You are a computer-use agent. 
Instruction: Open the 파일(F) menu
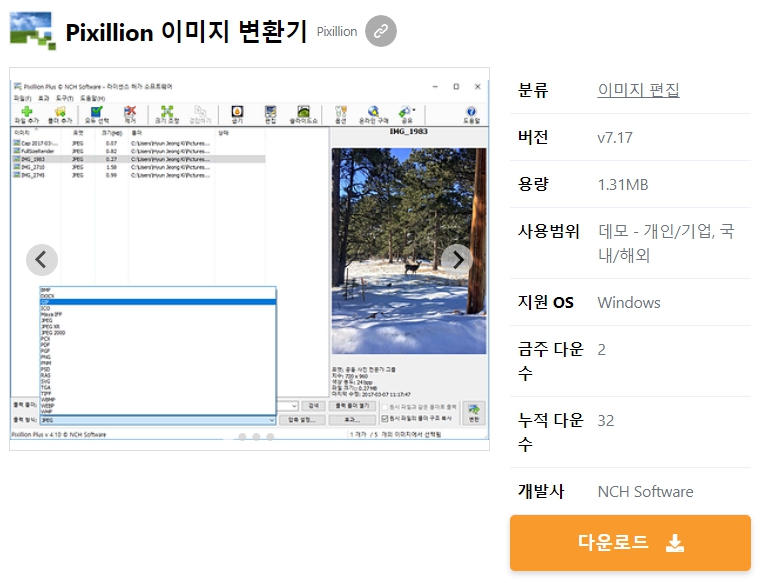pyautogui.click(x=22, y=98)
